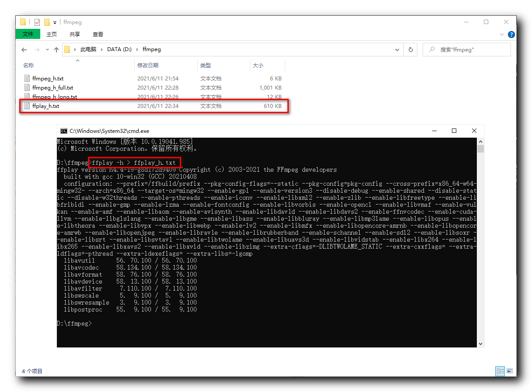This screenshot has width=532, height=392.
Task: Click 6 KB size cell
Action: point(276,79)
